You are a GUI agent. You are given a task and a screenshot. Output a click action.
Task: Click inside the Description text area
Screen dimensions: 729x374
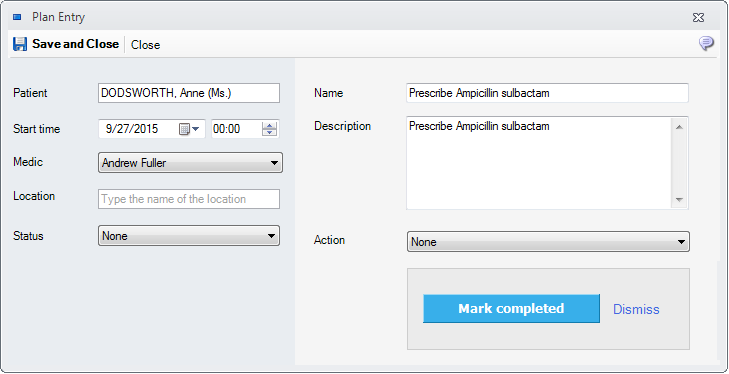[539, 163]
